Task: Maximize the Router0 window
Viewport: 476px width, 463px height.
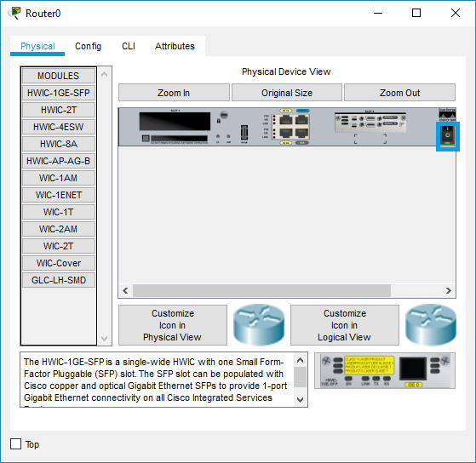Action: click(x=416, y=13)
